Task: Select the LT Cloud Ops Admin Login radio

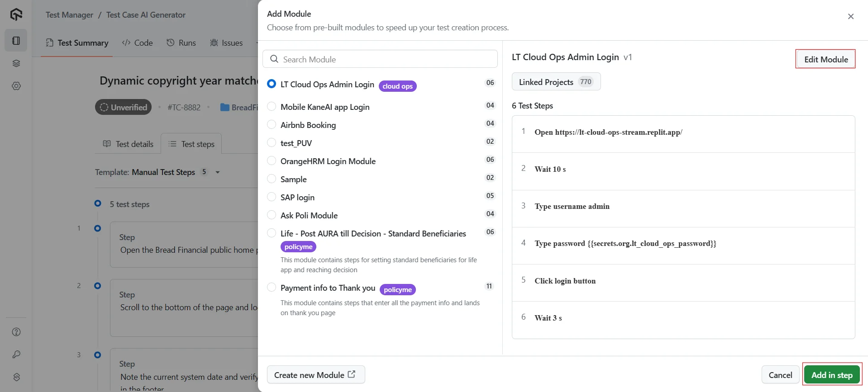Action: pos(272,84)
